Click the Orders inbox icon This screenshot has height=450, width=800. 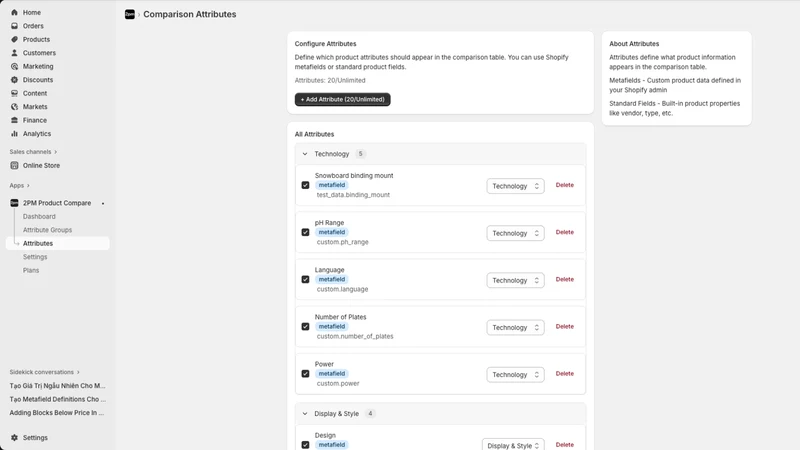(x=14, y=26)
